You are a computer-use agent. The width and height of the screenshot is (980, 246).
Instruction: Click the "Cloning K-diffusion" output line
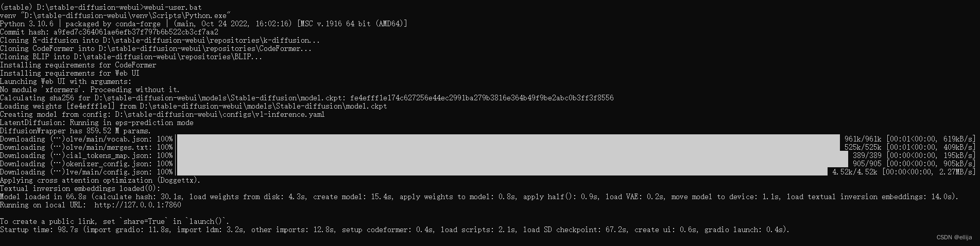160,40
